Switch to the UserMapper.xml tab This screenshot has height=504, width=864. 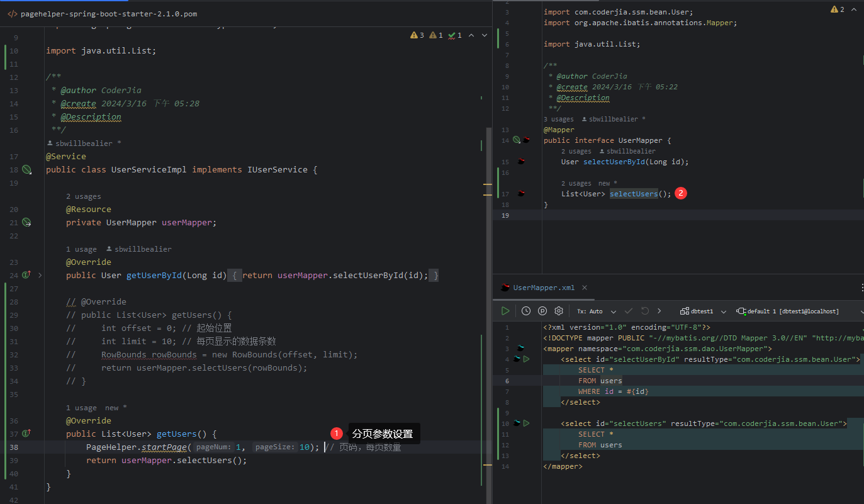coord(545,288)
